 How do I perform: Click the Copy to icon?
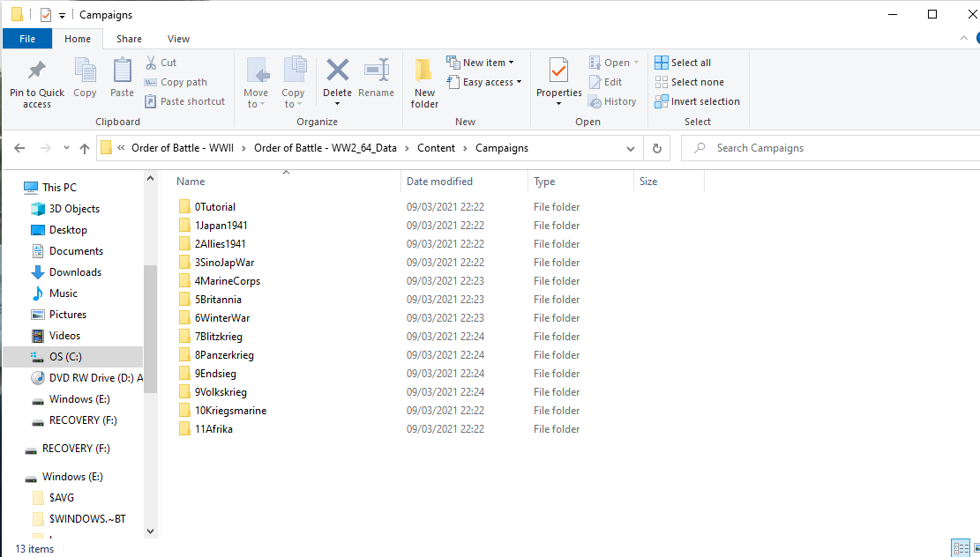[x=294, y=70]
